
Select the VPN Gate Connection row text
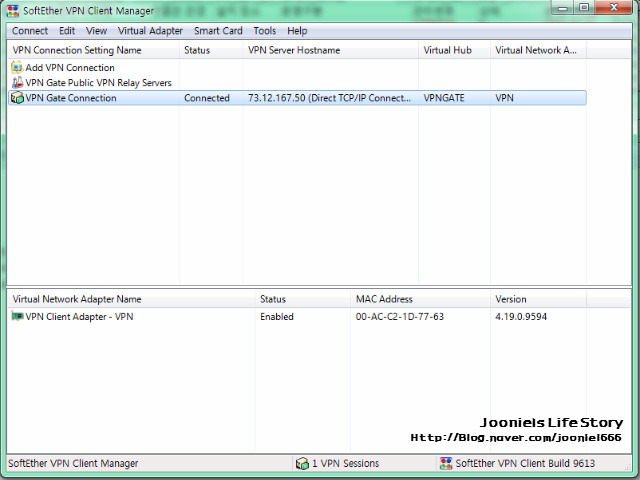click(x=71, y=98)
